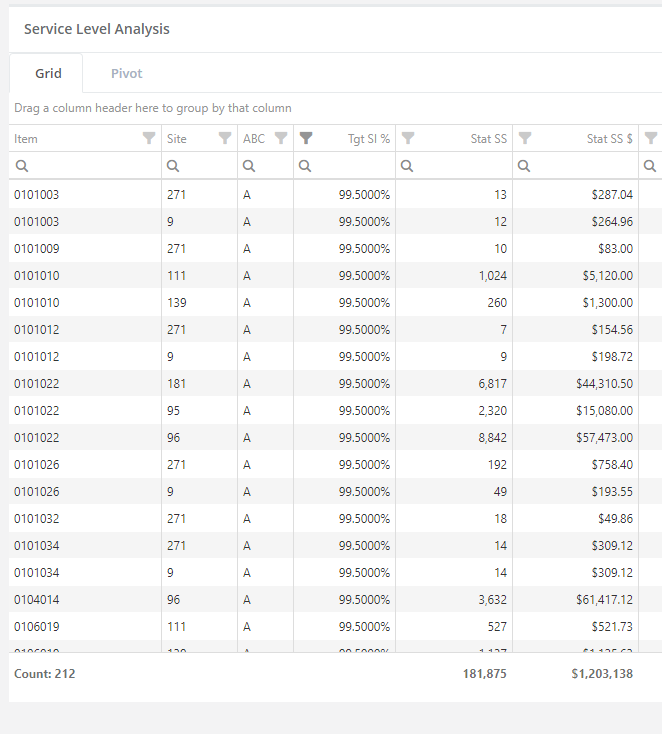Open the Stat SS column filter icon
Image resolution: width=662 pixels, height=734 pixels.
tap(408, 138)
